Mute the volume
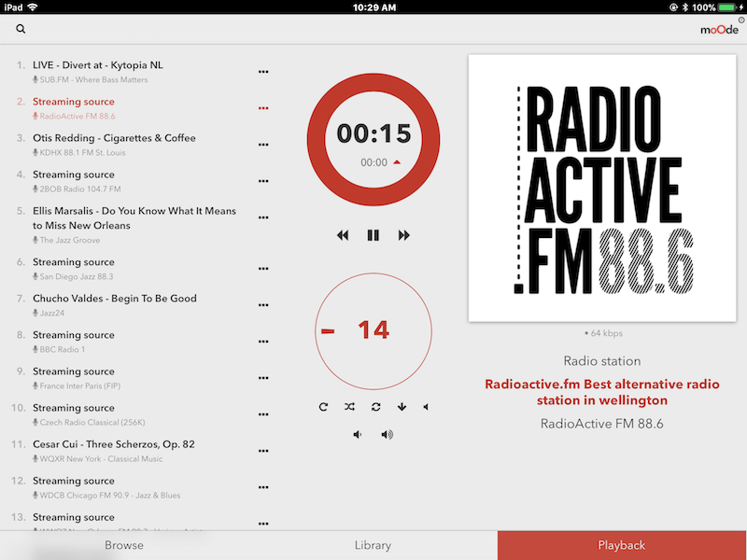The height and width of the screenshot is (560, 747). point(426,407)
